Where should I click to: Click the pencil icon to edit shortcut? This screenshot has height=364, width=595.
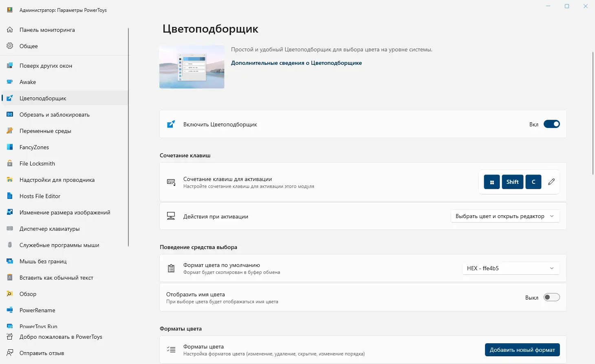[x=551, y=182]
